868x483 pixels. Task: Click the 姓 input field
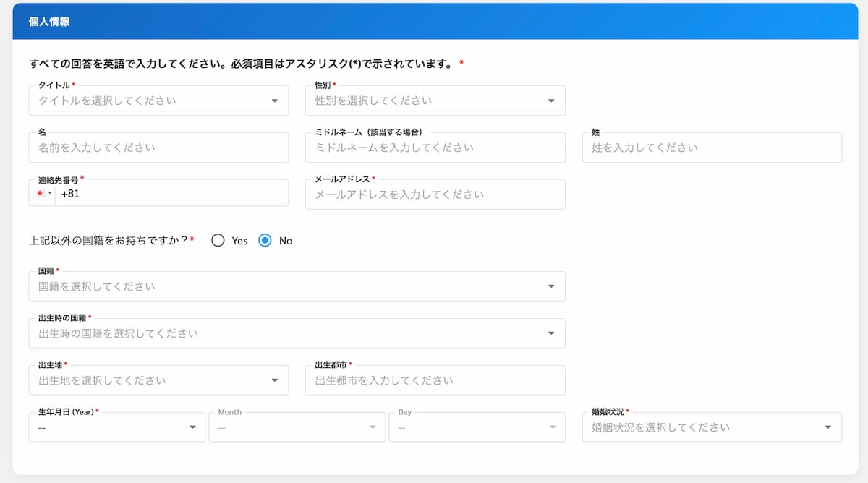(x=712, y=148)
